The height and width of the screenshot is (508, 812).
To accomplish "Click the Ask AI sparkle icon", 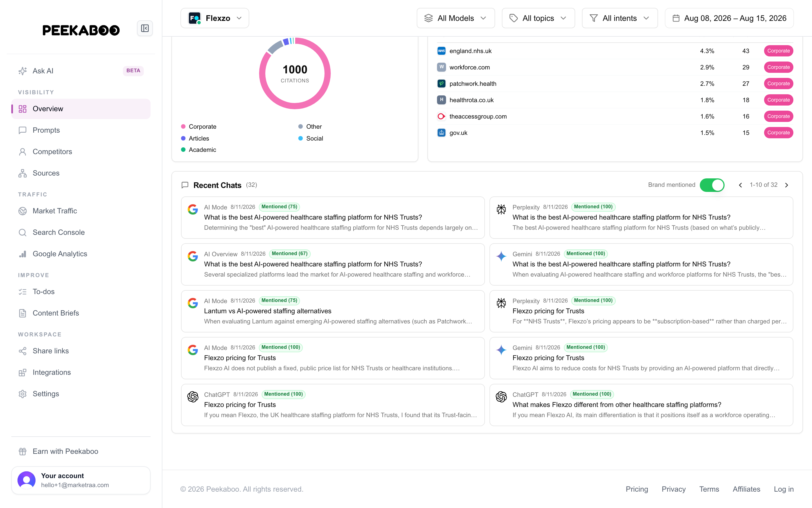I will click(x=23, y=71).
